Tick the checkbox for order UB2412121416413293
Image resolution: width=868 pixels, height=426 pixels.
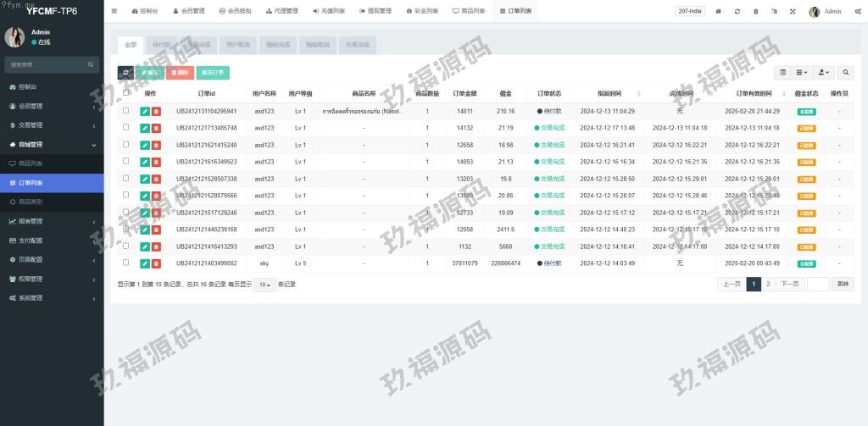(126, 246)
